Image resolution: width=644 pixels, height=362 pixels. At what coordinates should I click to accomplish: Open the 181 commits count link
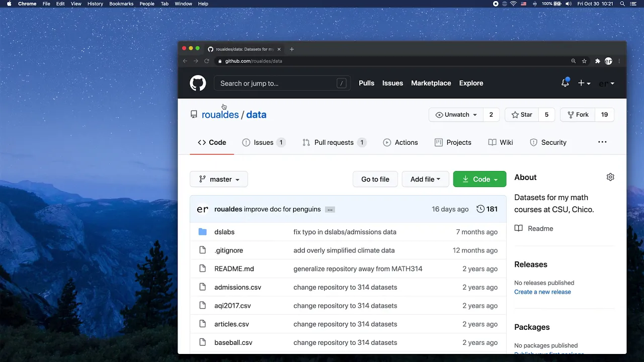pos(492,209)
